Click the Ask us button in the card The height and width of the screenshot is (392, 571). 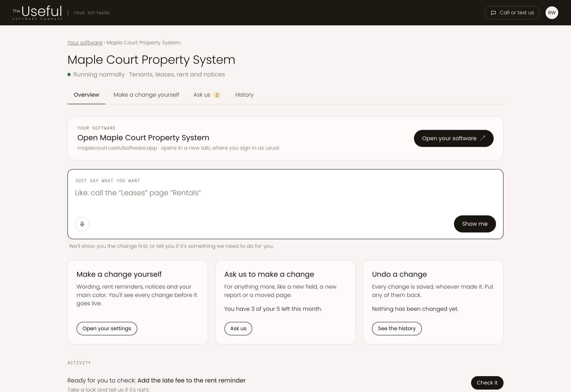(x=238, y=329)
